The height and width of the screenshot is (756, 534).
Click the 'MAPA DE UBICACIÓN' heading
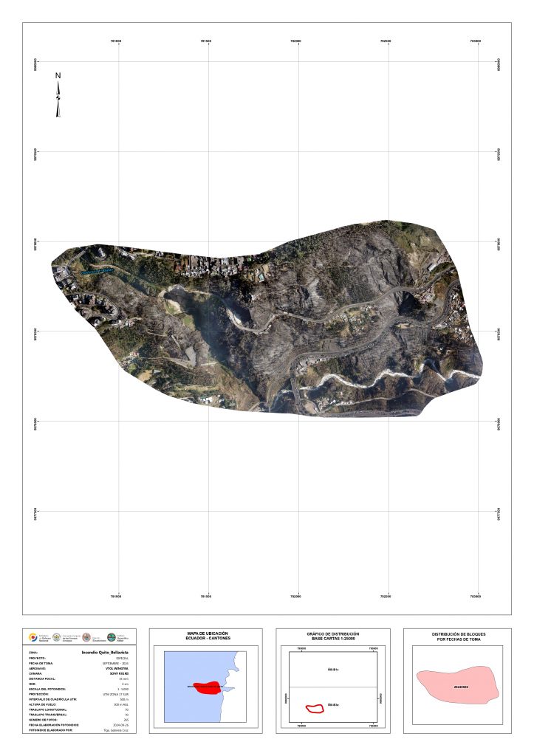pos(206,634)
